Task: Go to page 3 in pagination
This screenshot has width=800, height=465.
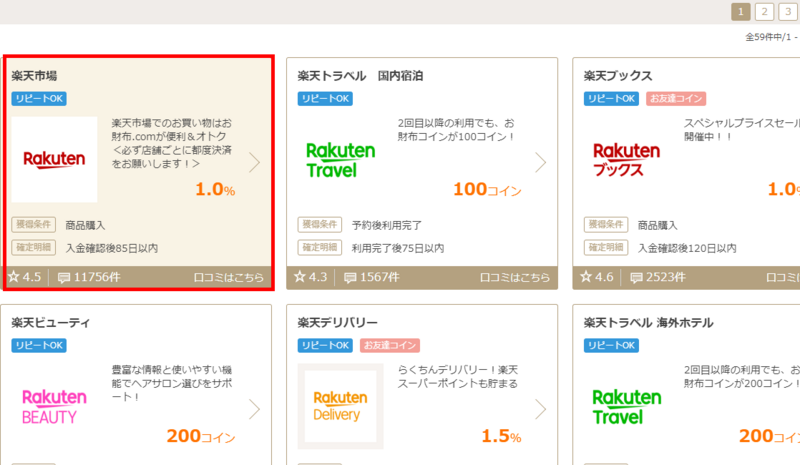Action: coord(788,12)
